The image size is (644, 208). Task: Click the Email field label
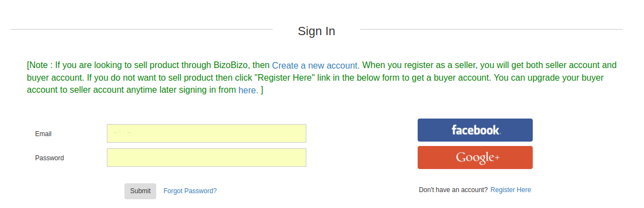point(43,133)
